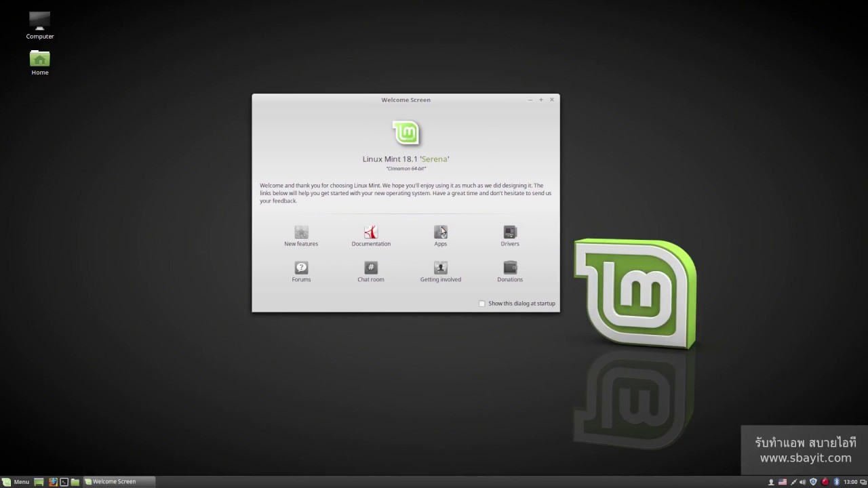Open the clock calendar showing 13:00
Viewport: 868px width, 488px height.
[850, 482]
